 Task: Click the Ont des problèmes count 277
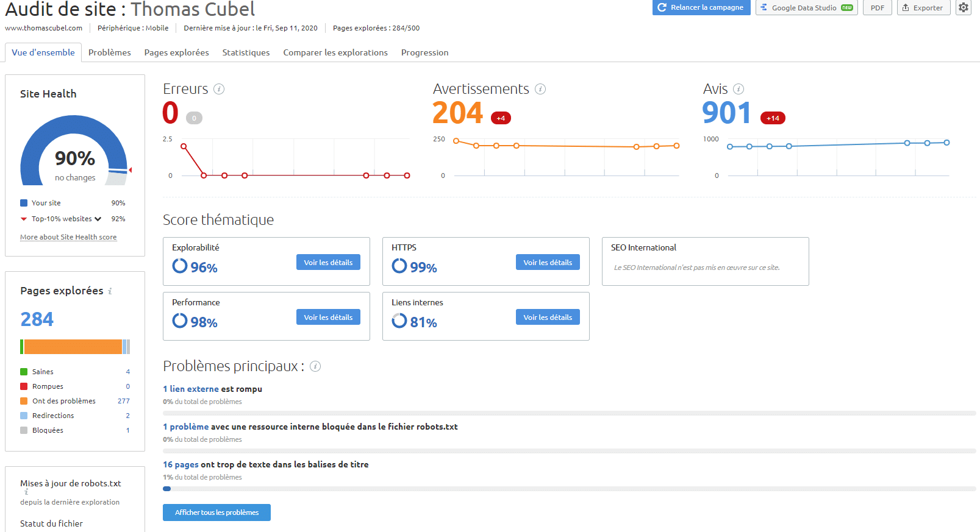124,401
